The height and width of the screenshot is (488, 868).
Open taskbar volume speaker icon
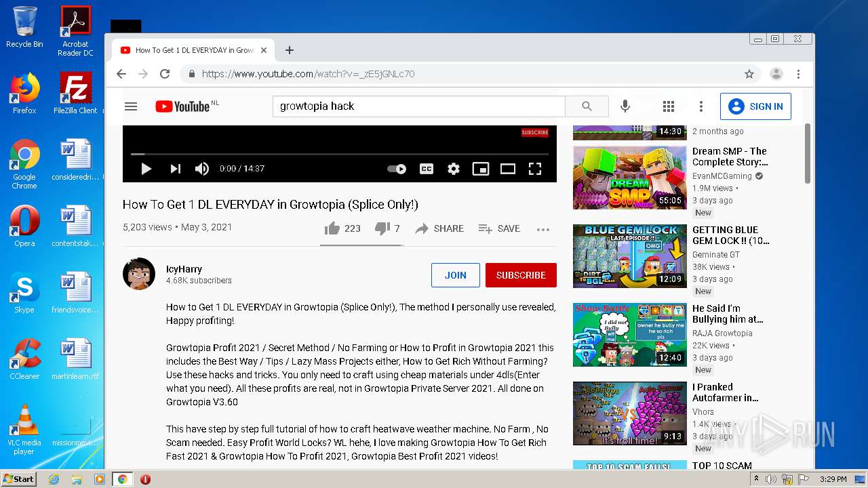771,479
